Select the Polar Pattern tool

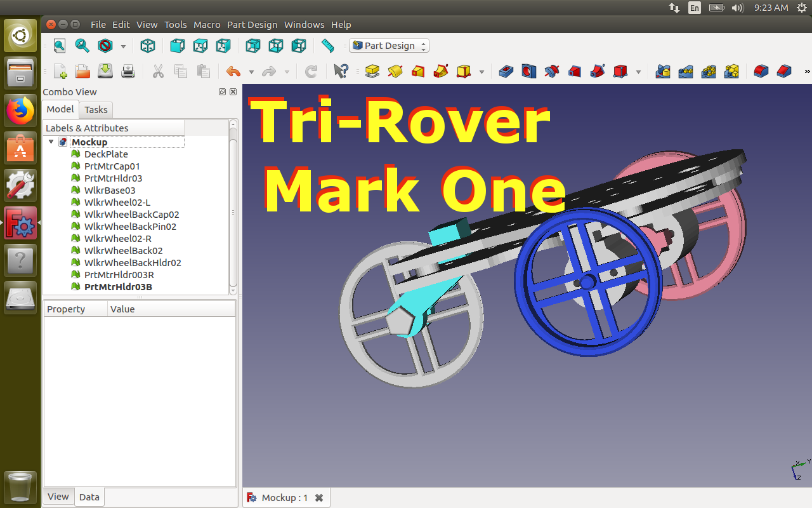pyautogui.click(x=709, y=71)
